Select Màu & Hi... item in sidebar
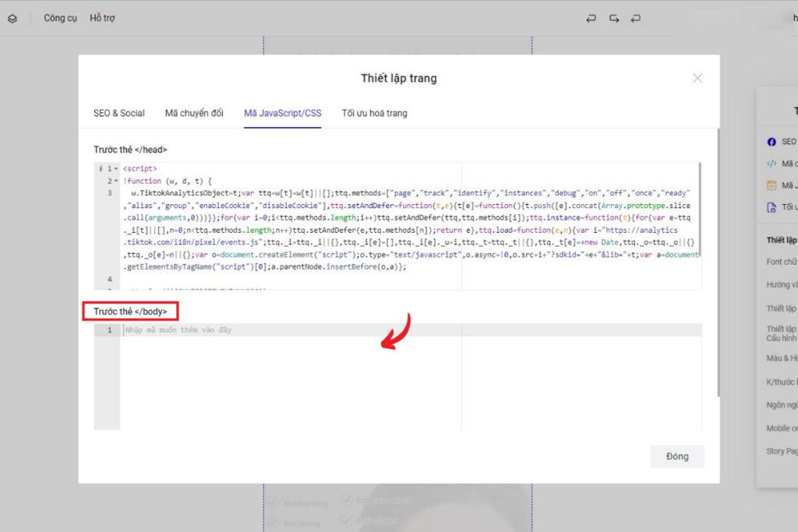The image size is (798, 532). (x=782, y=358)
